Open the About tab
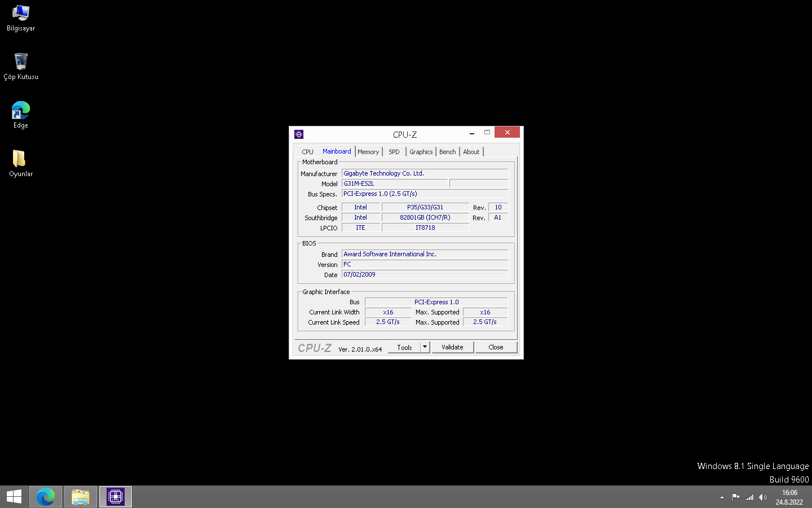The height and width of the screenshot is (508, 812). [x=471, y=152]
